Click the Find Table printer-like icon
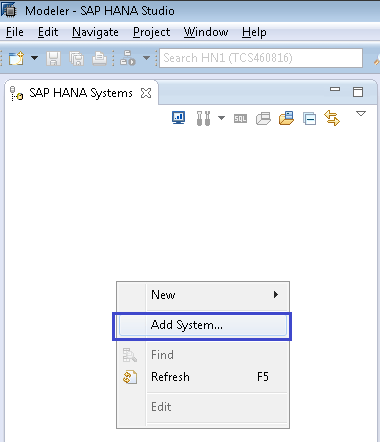This screenshot has width=380, height=442. click(x=263, y=118)
